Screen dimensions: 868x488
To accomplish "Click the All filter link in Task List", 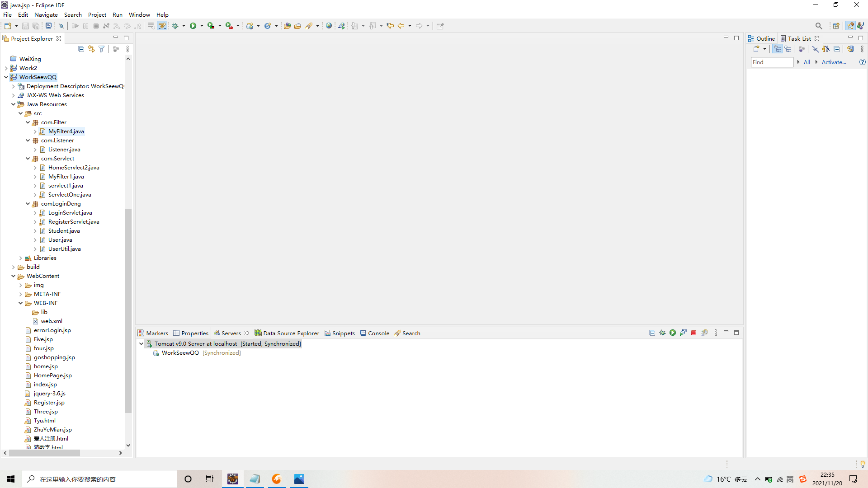I will tap(807, 62).
